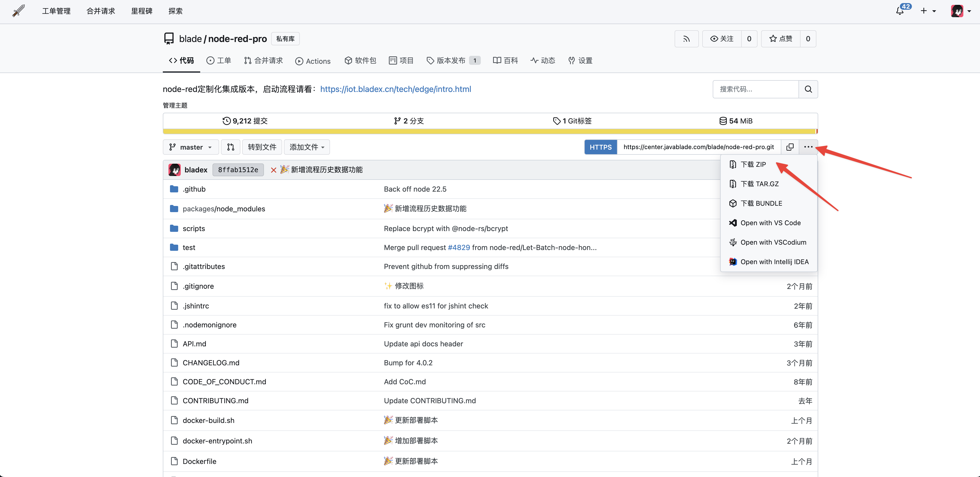The image size is (980, 477).
Task: Choose Open with VS Code
Action: tap(769, 223)
